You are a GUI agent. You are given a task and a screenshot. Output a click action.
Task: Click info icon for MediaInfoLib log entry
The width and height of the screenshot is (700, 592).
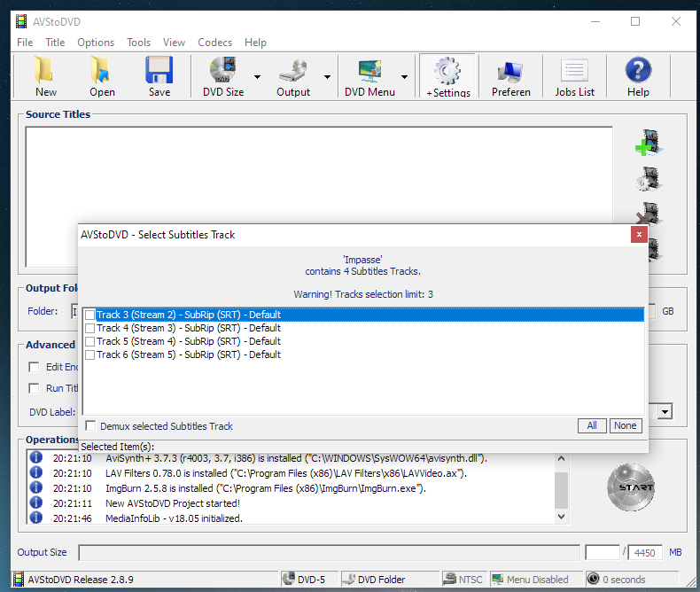[x=36, y=518]
